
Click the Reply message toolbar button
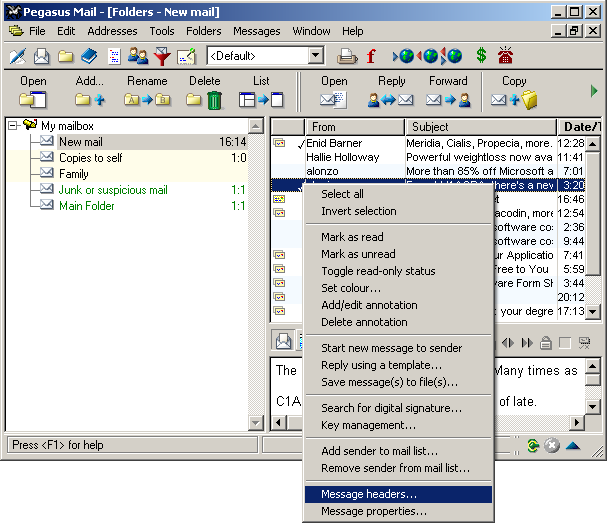tap(391, 99)
